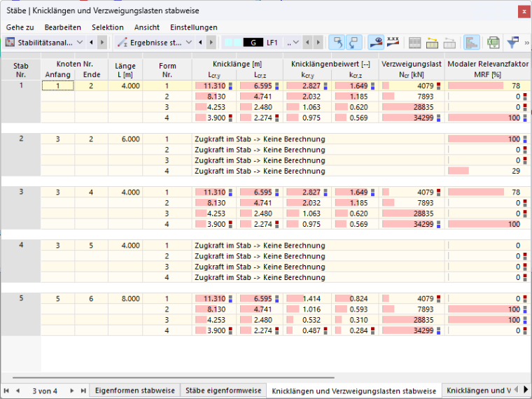Viewport: 532px width, 399px height.
Task: Open the table filter funnel icon
Action: pyautogui.click(x=512, y=43)
